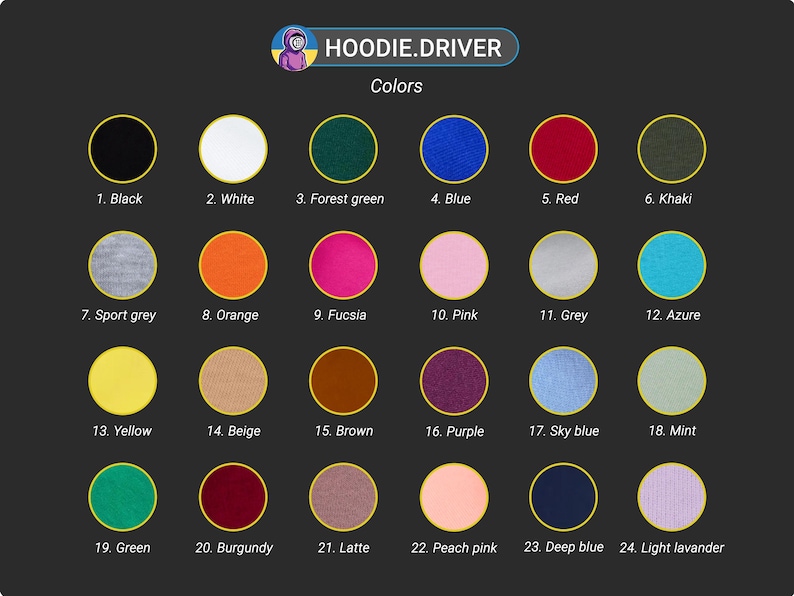The image size is (794, 596).
Task: Click the Colors heading
Action: pos(396,86)
